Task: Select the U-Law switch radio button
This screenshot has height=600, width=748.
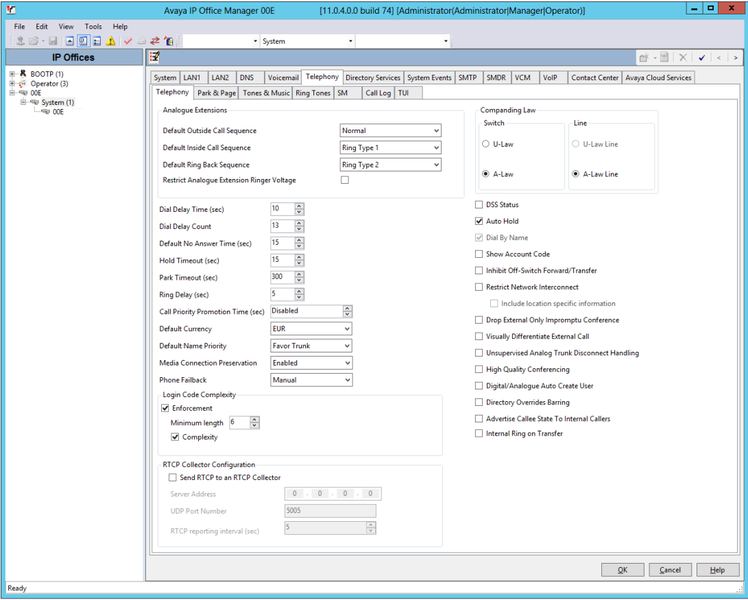Action: click(x=486, y=144)
